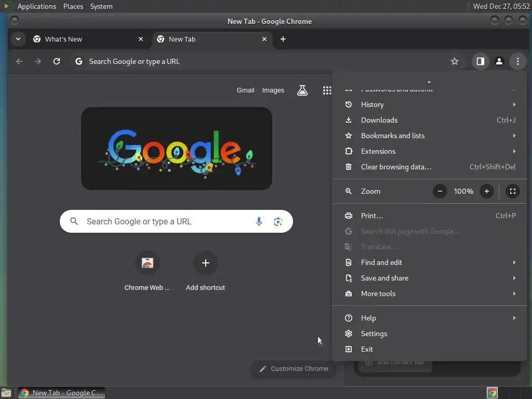The image size is (532, 399).
Task: Open the System menu in top panel
Action: [x=101, y=6]
